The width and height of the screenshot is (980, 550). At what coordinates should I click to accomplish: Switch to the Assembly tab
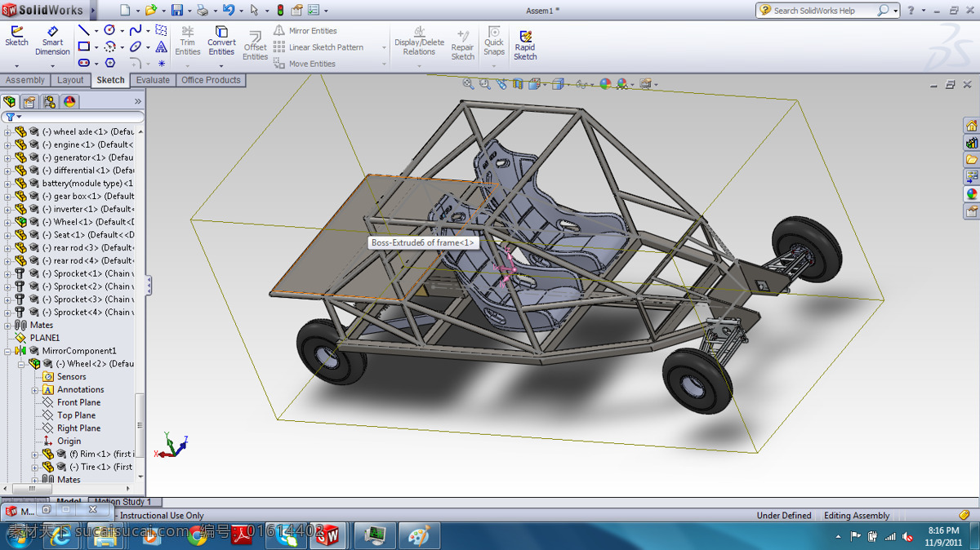pos(25,80)
